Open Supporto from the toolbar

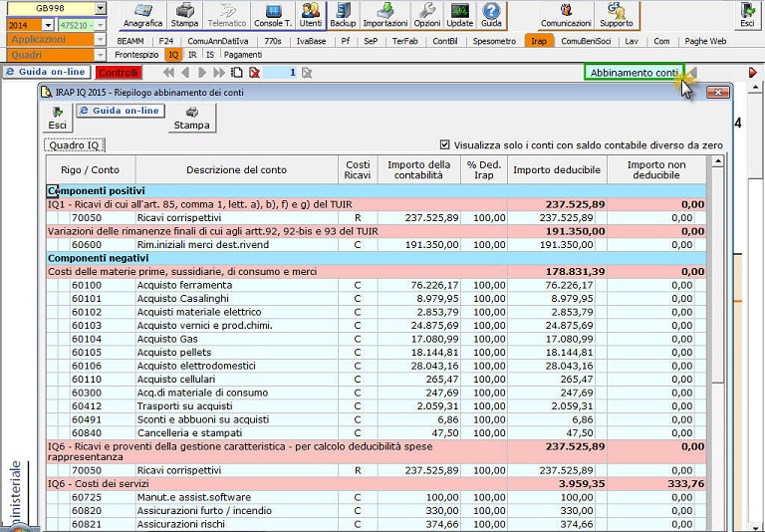click(617, 16)
